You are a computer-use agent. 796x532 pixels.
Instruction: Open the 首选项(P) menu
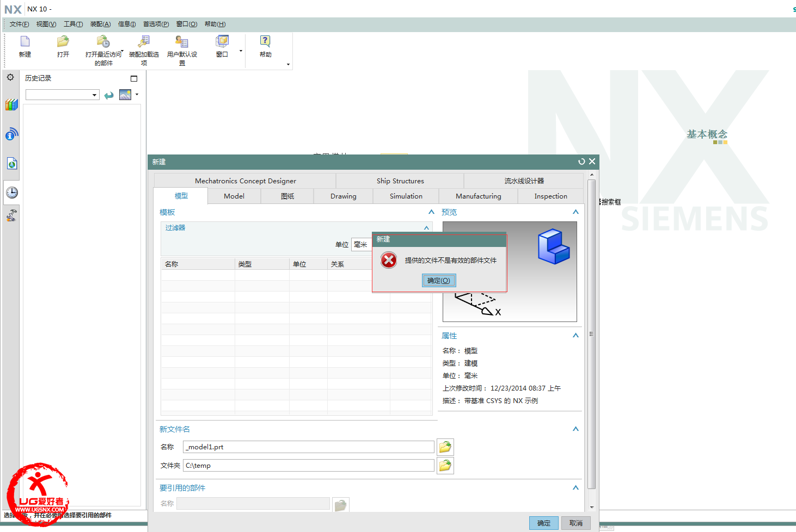click(x=156, y=24)
